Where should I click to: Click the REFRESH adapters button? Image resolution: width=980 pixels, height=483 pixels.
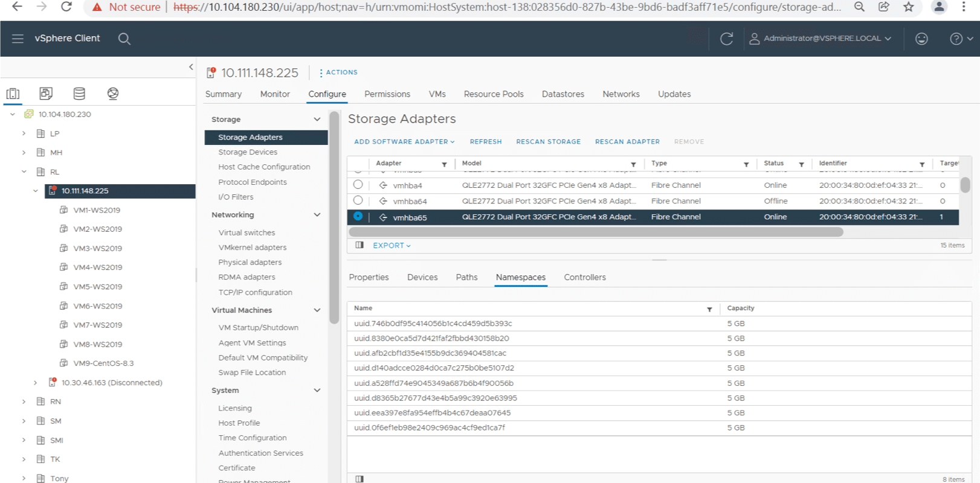(x=486, y=142)
